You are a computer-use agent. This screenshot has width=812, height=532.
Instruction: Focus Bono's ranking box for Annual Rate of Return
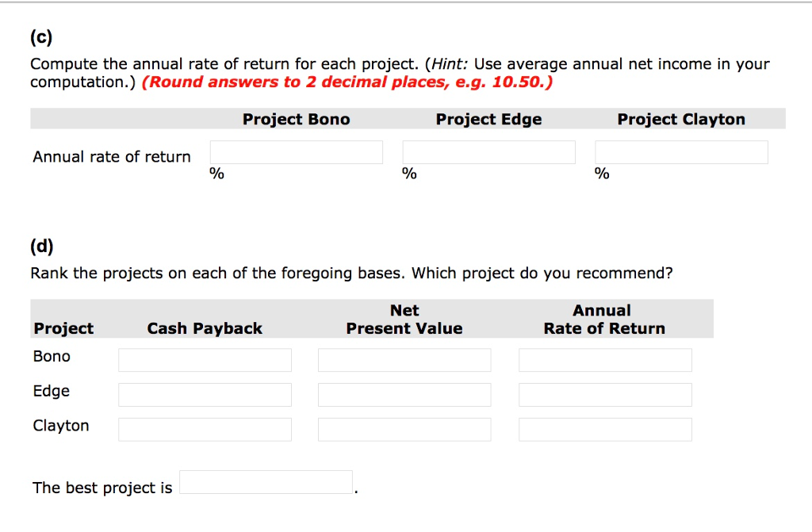click(605, 360)
